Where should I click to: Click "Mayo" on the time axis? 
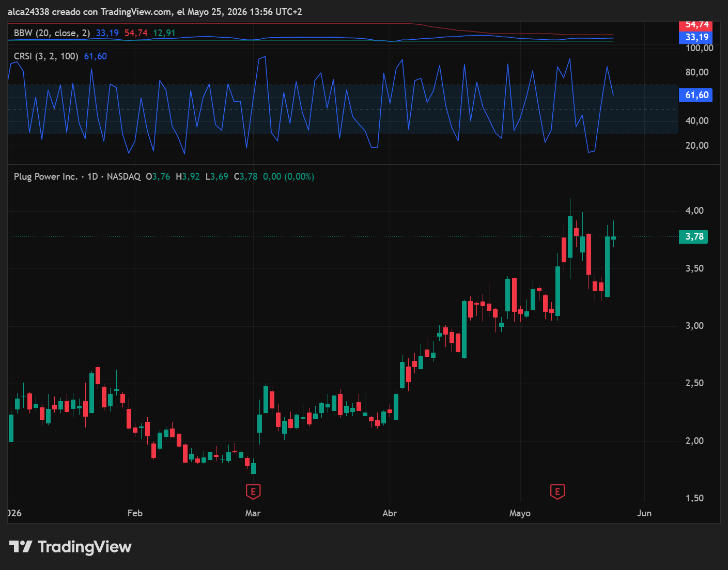pyautogui.click(x=520, y=513)
